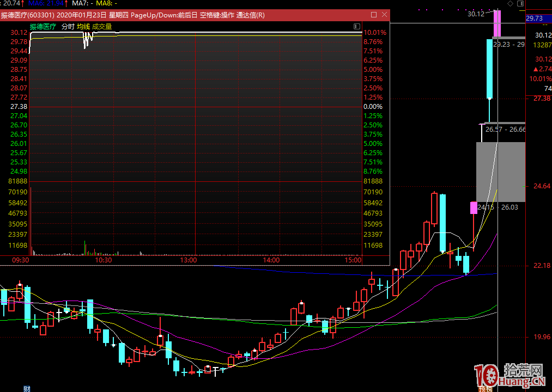Close the 振德医疗 intraday popup window
552x392 pixels.
coord(384,15)
